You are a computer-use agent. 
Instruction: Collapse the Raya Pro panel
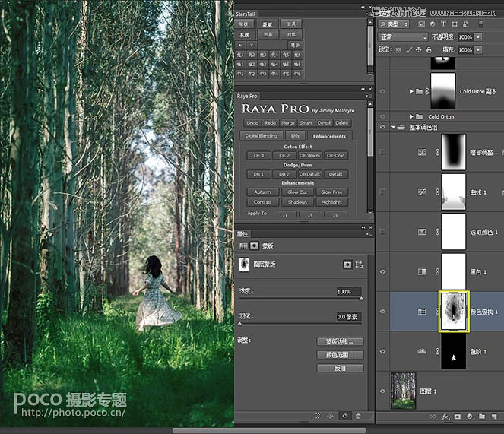click(x=363, y=89)
